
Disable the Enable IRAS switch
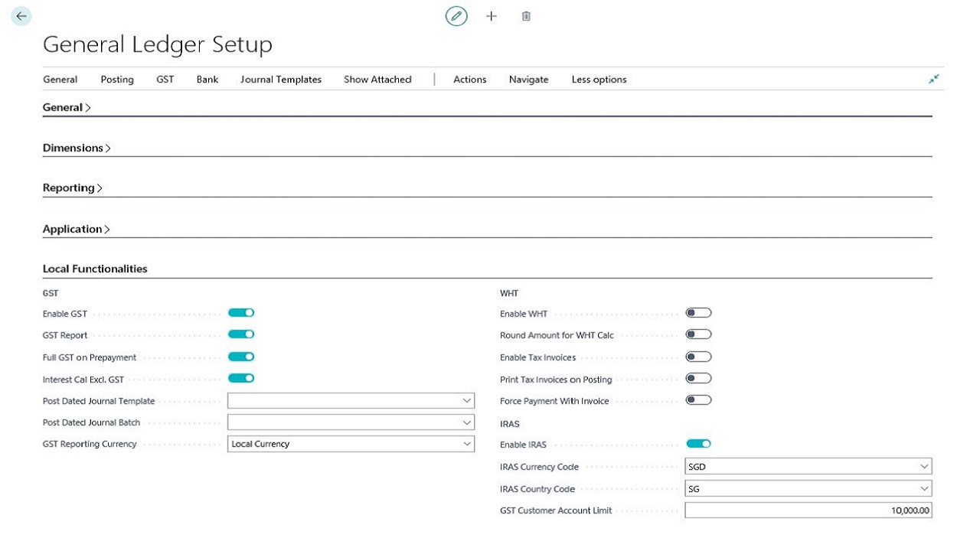[x=698, y=444]
